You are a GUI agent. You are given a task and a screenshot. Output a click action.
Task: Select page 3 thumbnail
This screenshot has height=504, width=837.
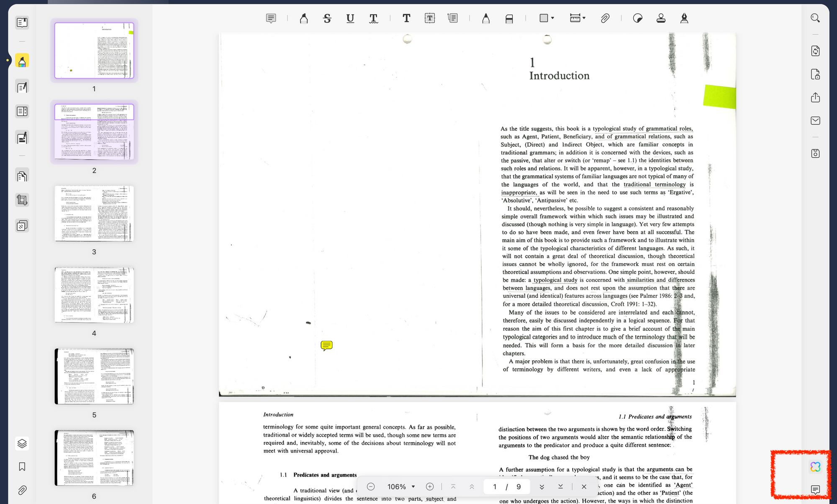[x=94, y=214]
